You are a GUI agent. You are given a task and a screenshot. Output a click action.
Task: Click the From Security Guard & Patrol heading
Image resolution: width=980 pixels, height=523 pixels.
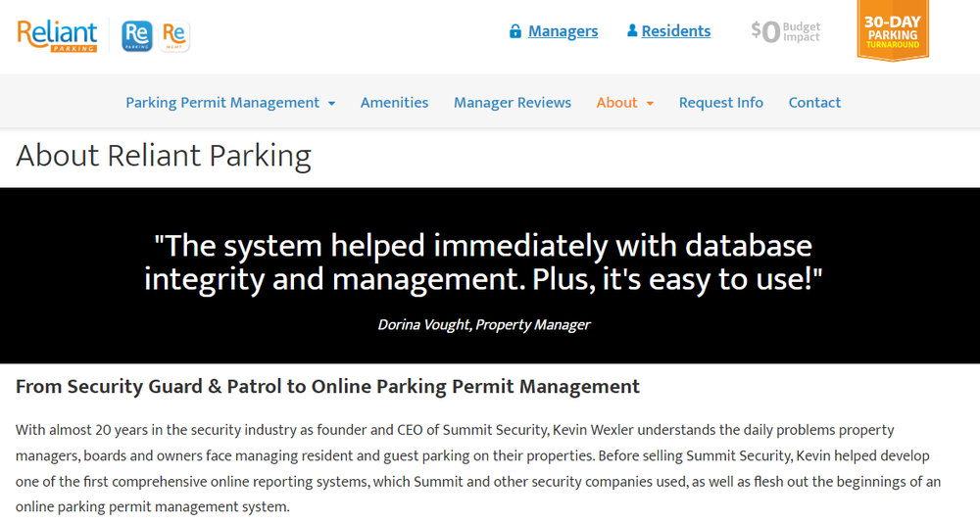327,386
